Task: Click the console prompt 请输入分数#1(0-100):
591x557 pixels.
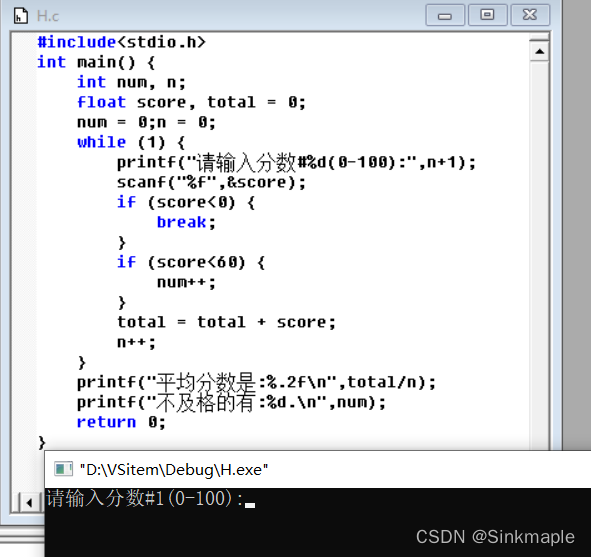Action: pos(145,499)
